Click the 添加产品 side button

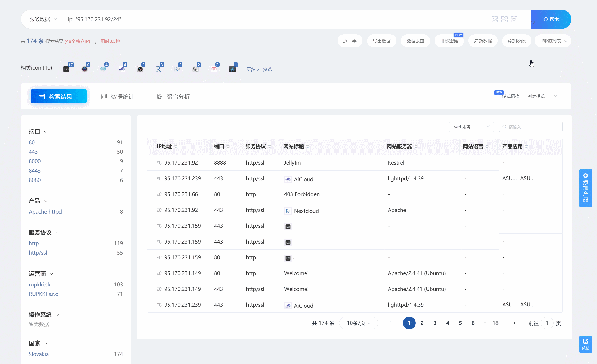[x=585, y=188]
